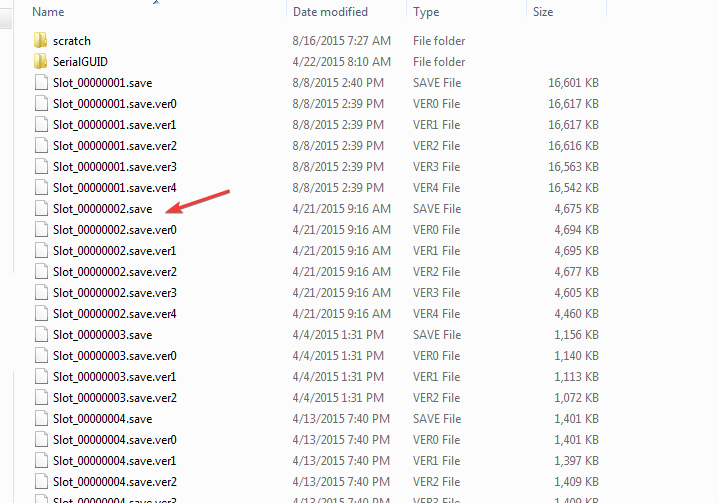Click the 4/22/2015 8:10 AM date cell
The height and width of the screenshot is (503, 719).
coord(342,62)
